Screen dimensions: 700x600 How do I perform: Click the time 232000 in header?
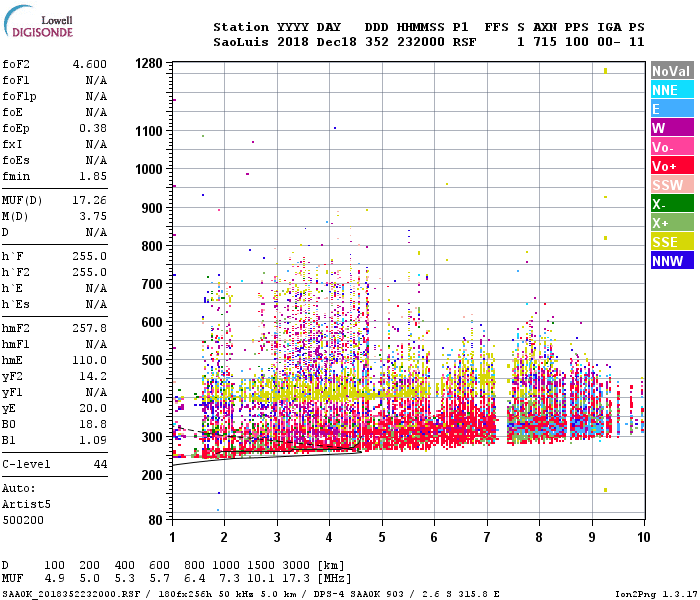pyautogui.click(x=421, y=42)
